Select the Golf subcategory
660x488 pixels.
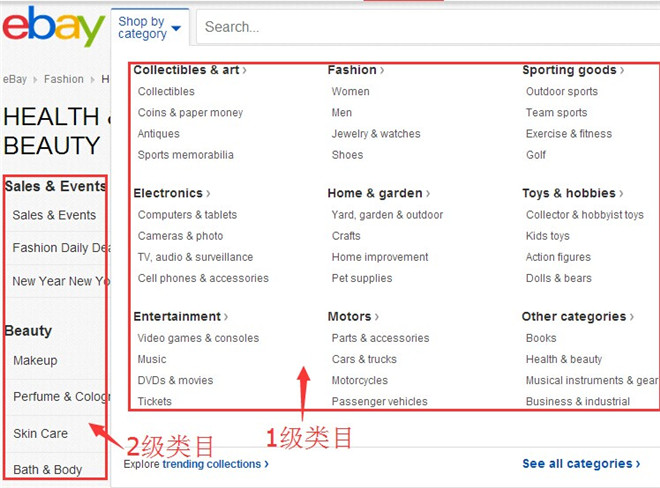tap(536, 155)
